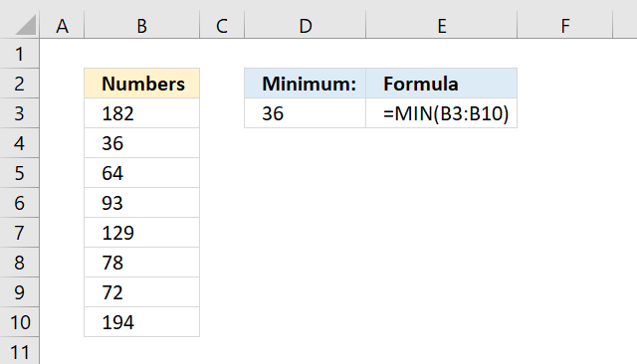The width and height of the screenshot is (637, 364).
Task: Select row 10 header
Action: click(20, 322)
